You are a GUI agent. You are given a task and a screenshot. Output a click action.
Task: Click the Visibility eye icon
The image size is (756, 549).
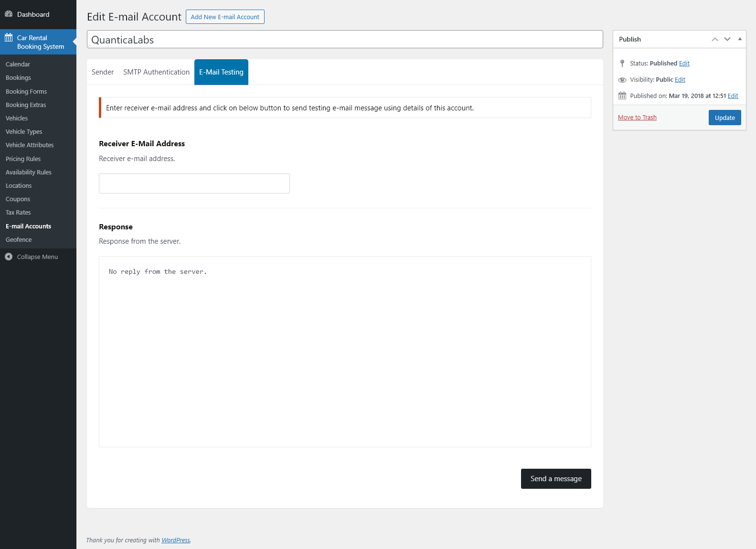click(x=622, y=80)
